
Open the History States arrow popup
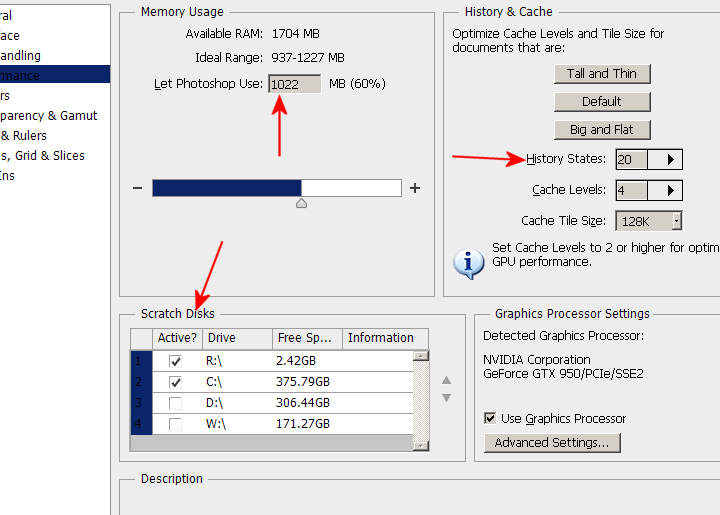coord(665,159)
